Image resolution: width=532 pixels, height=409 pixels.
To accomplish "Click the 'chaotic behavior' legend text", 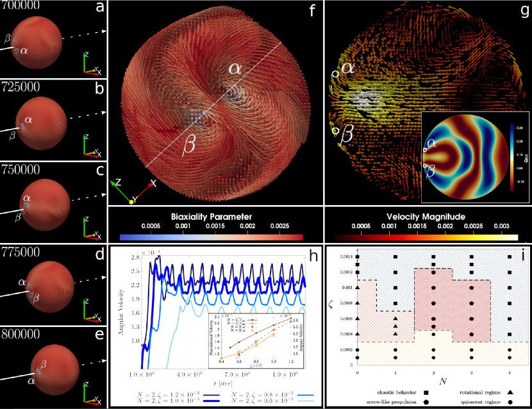I will [397, 392].
